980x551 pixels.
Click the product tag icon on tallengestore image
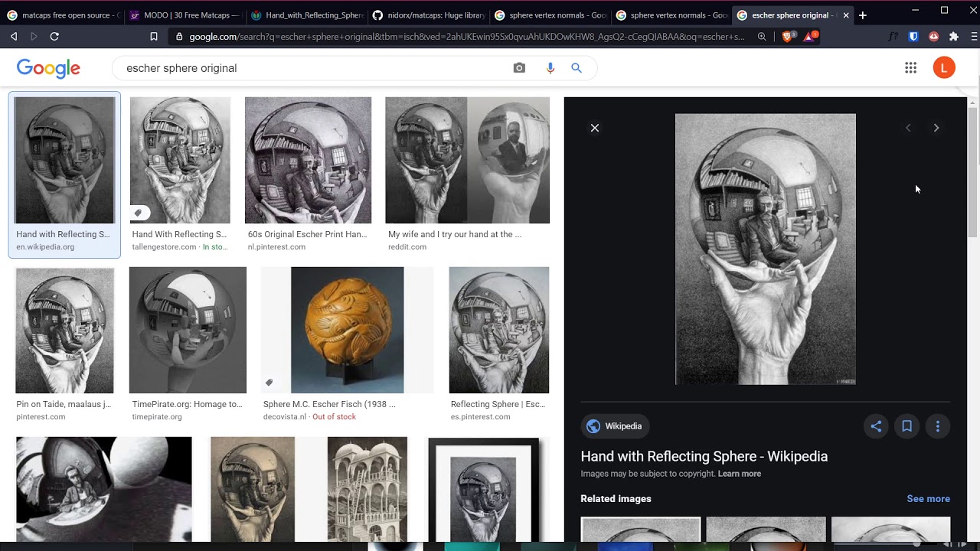[138, 213]
